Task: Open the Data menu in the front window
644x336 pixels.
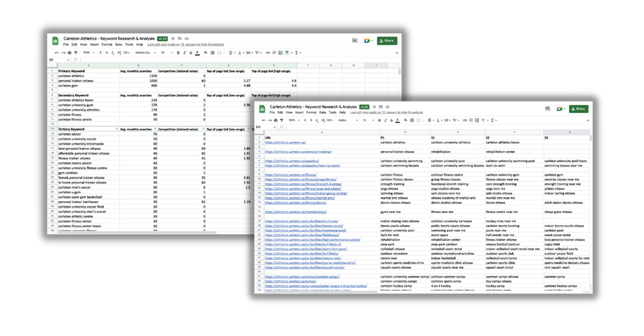Action: (322, 113)
